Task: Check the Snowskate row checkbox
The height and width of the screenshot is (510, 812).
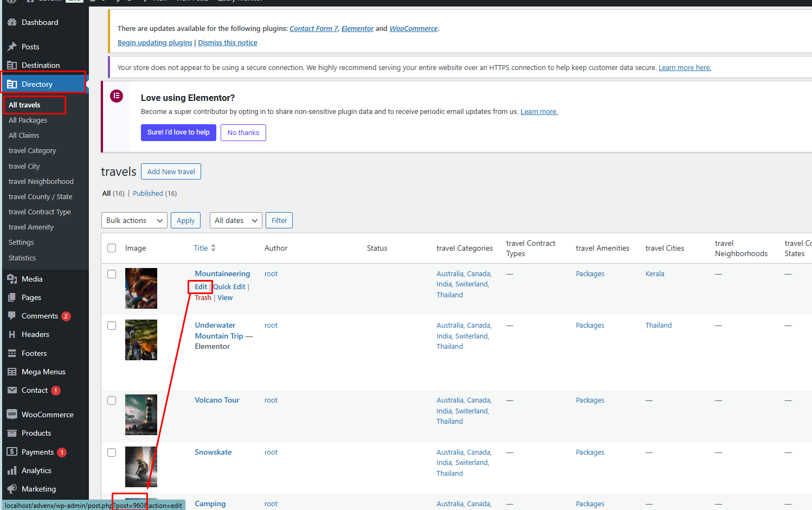Action: click(x=112, y=452)
